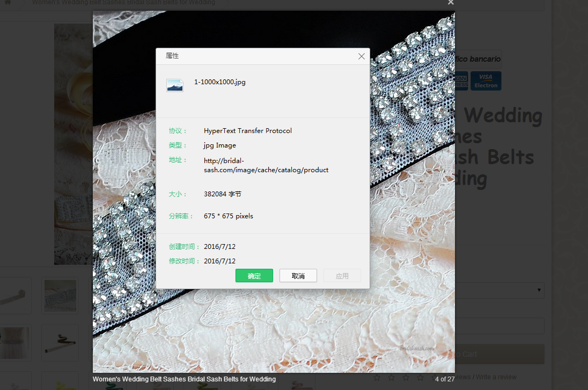Click the 协议 protocol label

178,130
